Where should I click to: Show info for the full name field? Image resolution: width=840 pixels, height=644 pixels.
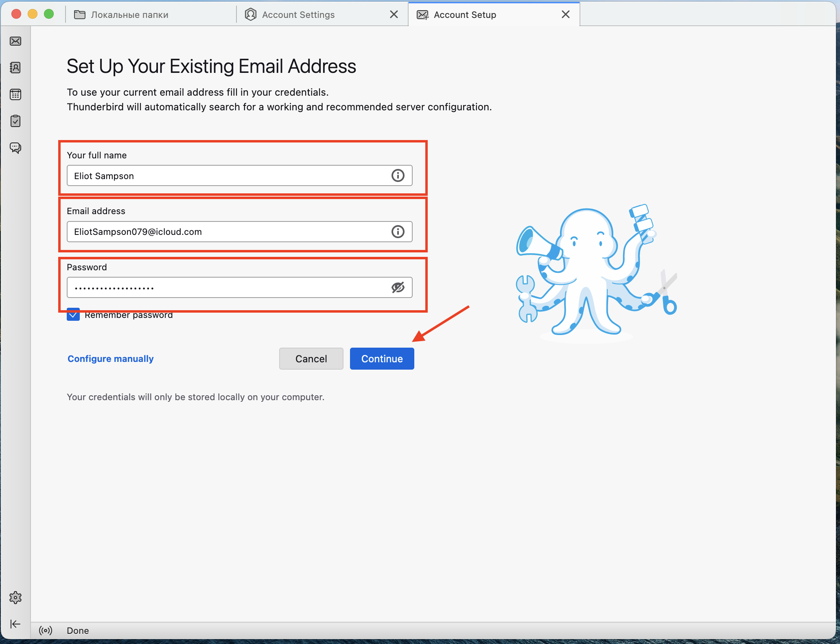398,175
